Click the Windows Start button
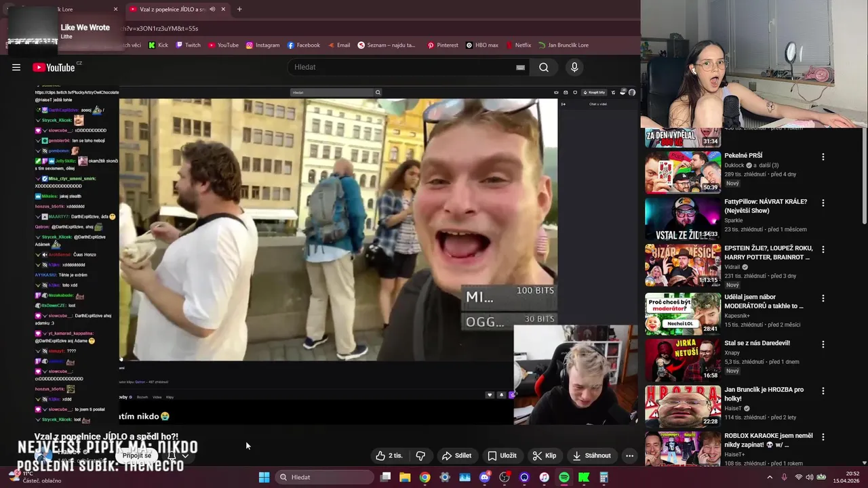This screenshot has height=488, width=868. (264, 477)
